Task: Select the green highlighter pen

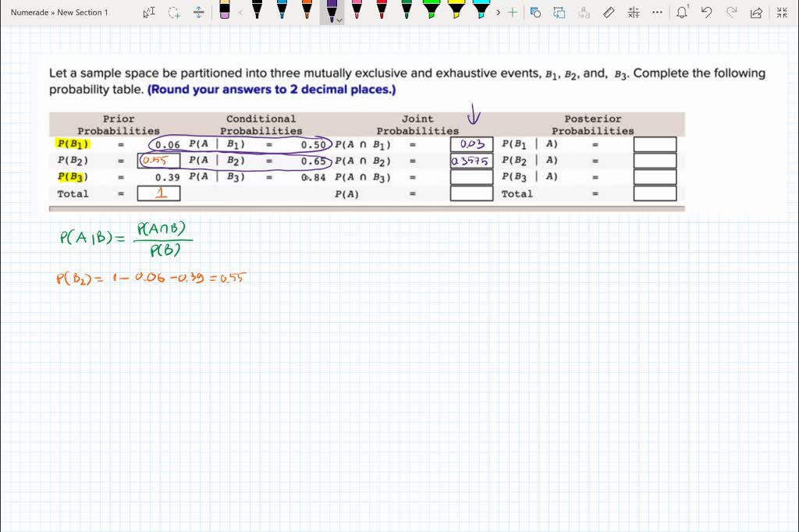Action: [x=432, y=12]
